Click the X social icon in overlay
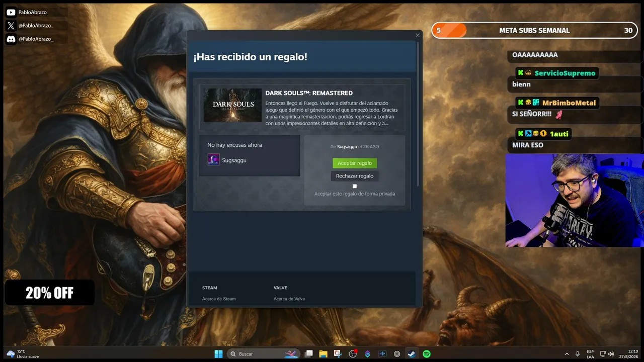The image size is (644, 362). tap(11, 26)
